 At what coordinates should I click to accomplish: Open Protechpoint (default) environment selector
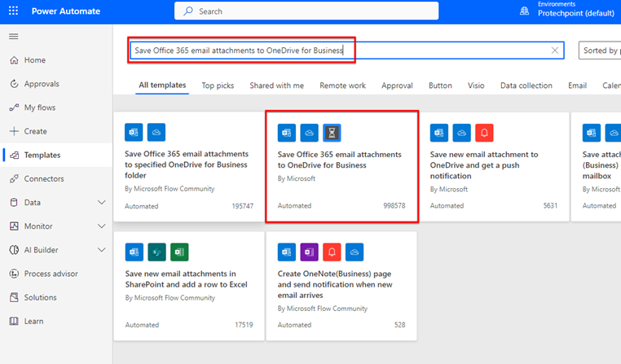click(x=576, y=13)
